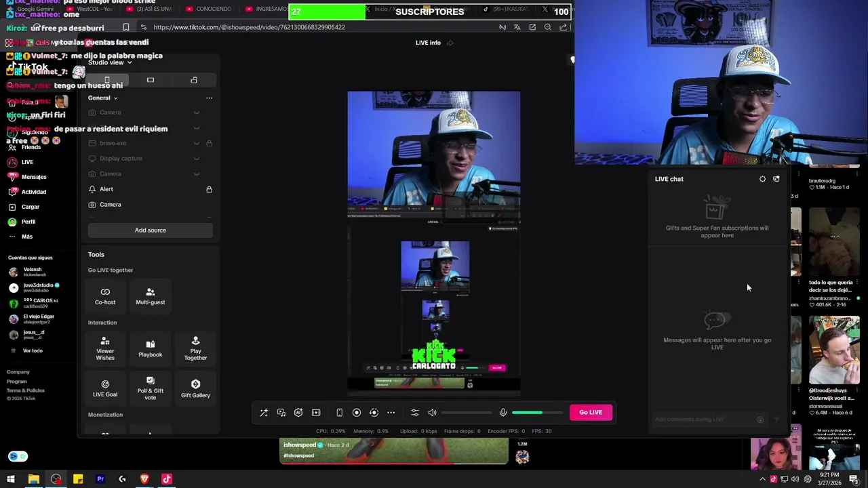The image size is (868, 488).
Task: Open Brave browser from the taskbar
Action: point(144,479)
